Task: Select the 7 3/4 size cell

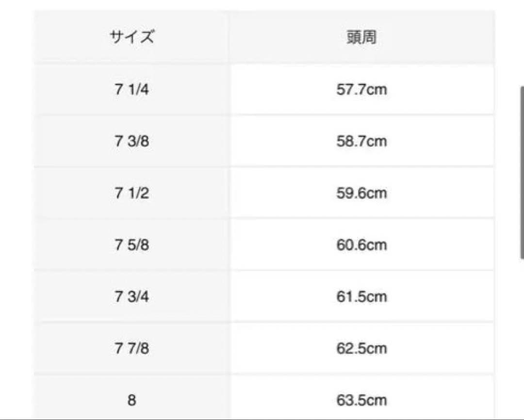Action: (132, 296)
